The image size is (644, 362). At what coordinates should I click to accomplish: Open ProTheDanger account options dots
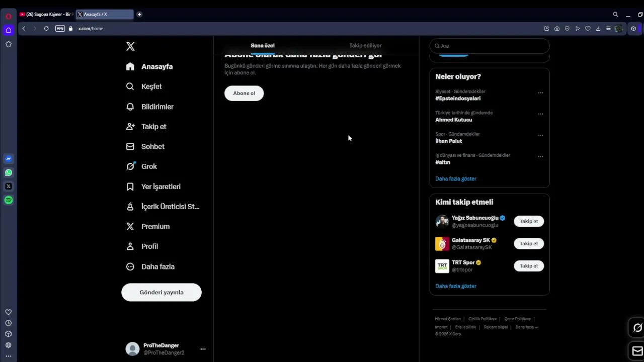[203, 349]
